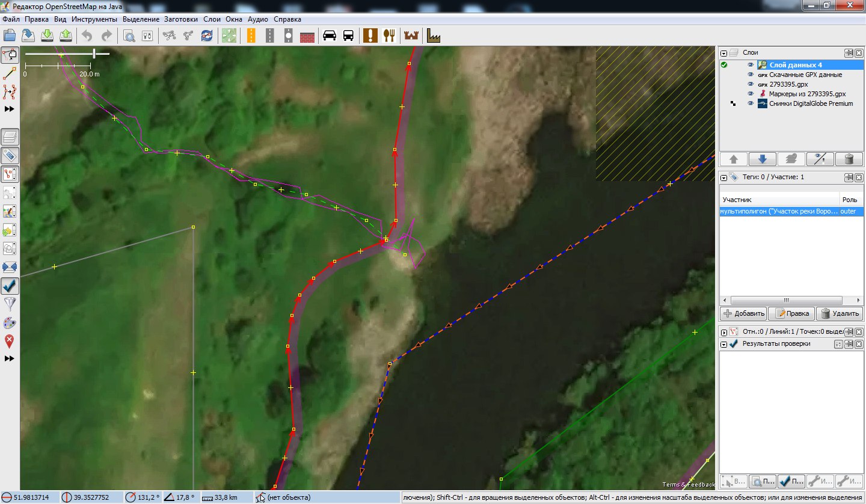866x504 pixels.
Task: Open validator settings icon in Результаты проверки header
Action: coord(838,344)
